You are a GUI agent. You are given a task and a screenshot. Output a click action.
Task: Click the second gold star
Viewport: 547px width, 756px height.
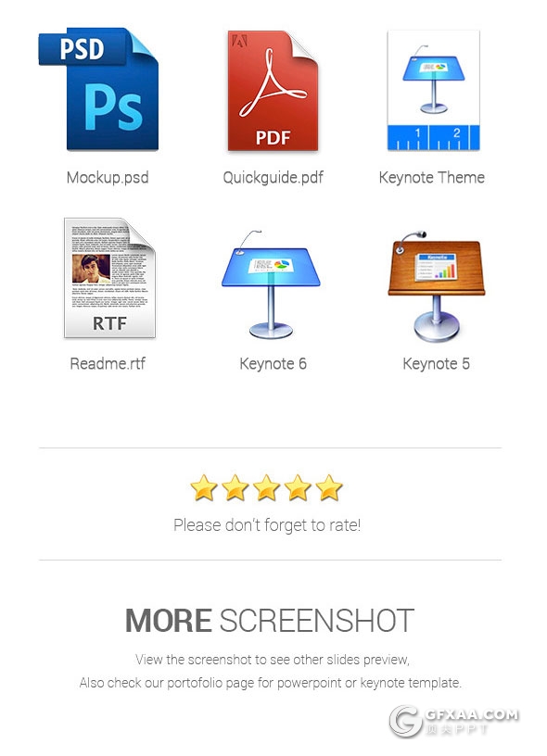pos(235,487)
